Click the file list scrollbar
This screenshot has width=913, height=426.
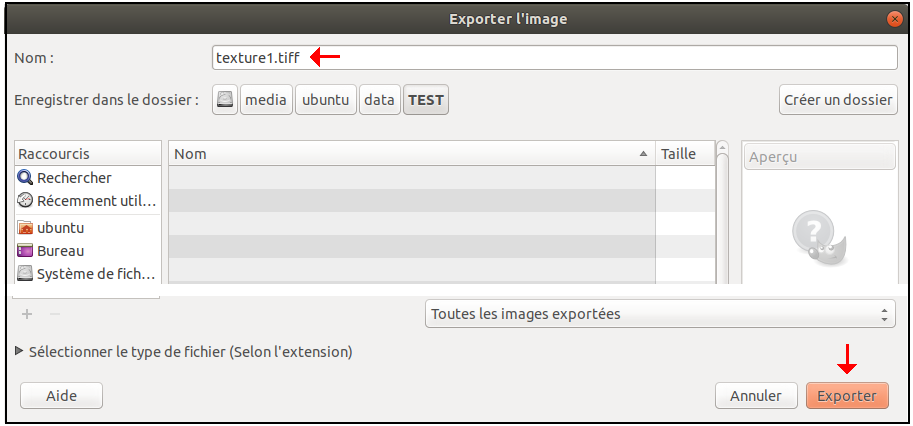(722, 212)
